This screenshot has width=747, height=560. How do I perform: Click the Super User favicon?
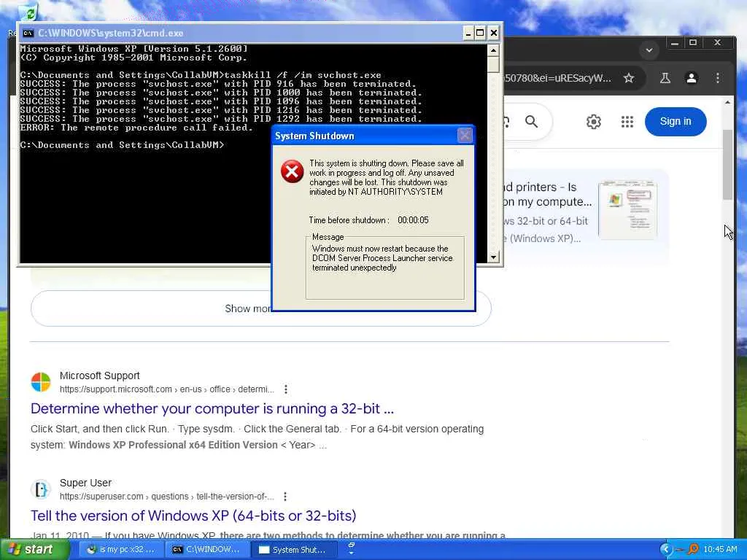point(41,489)
